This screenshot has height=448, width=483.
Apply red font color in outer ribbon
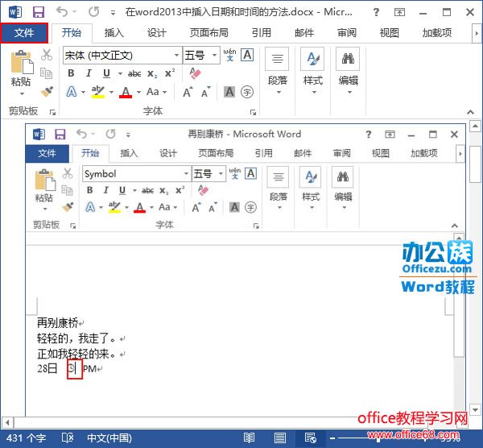tap(126, 92)
